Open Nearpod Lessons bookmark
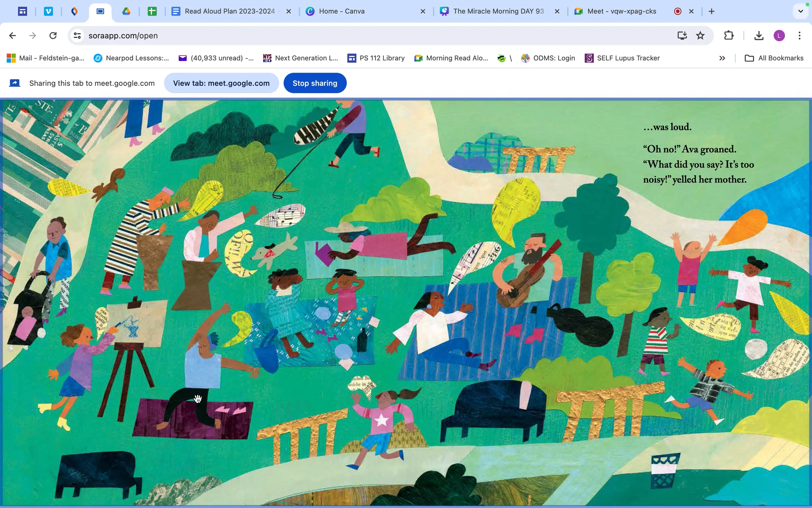Viewport: 812px width, 508px height. pos(131,58)
